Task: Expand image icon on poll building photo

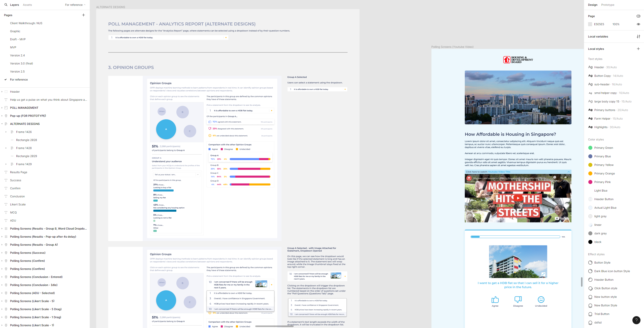Action: 543,274
